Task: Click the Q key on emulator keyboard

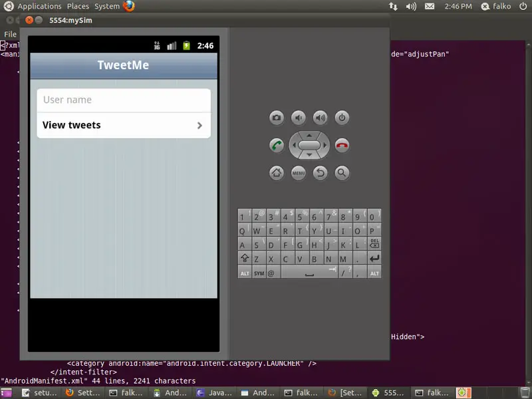Action: pos(244,229)
